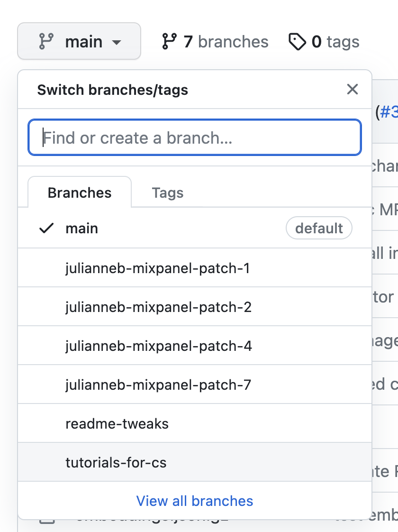Check out julianneb-mixpanel-patch-4 from the list
The width and height of the screenshot is (398, 532).
pos(158,346)
